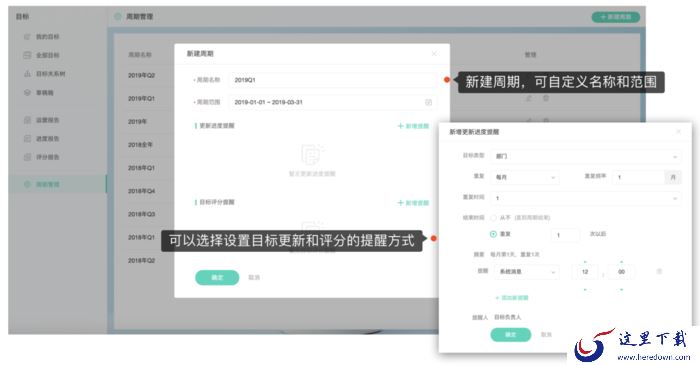This screenshot has width=700, height=365.
Task: Click the 周期名称 column header
Action: (x=140, y=55)
